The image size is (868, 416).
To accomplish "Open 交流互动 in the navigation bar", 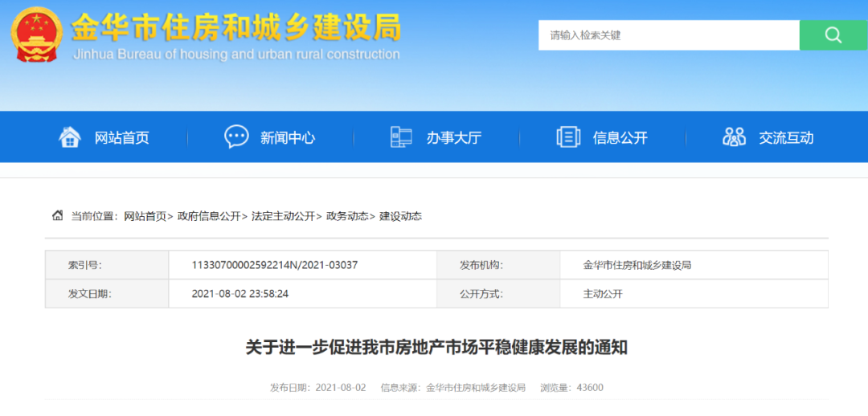I will click(x=786, y=138).
